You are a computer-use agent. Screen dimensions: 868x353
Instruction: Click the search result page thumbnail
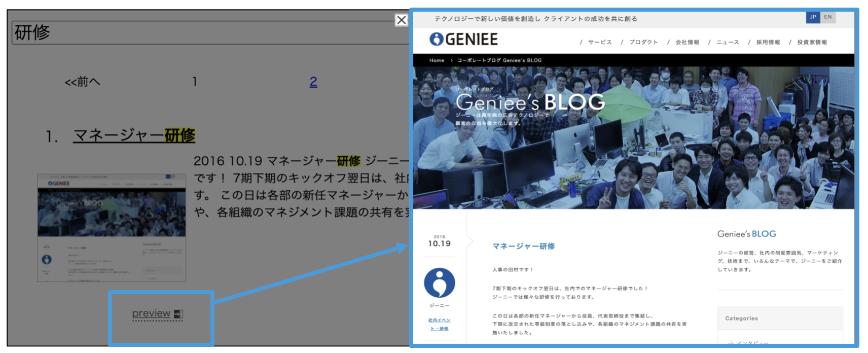pyautogui.click(x=112, y=228)
